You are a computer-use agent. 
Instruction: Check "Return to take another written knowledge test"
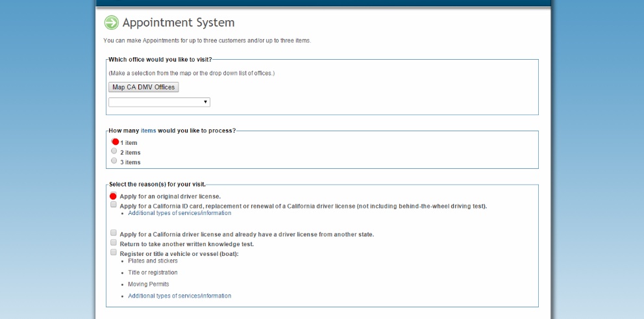[114, 243]
